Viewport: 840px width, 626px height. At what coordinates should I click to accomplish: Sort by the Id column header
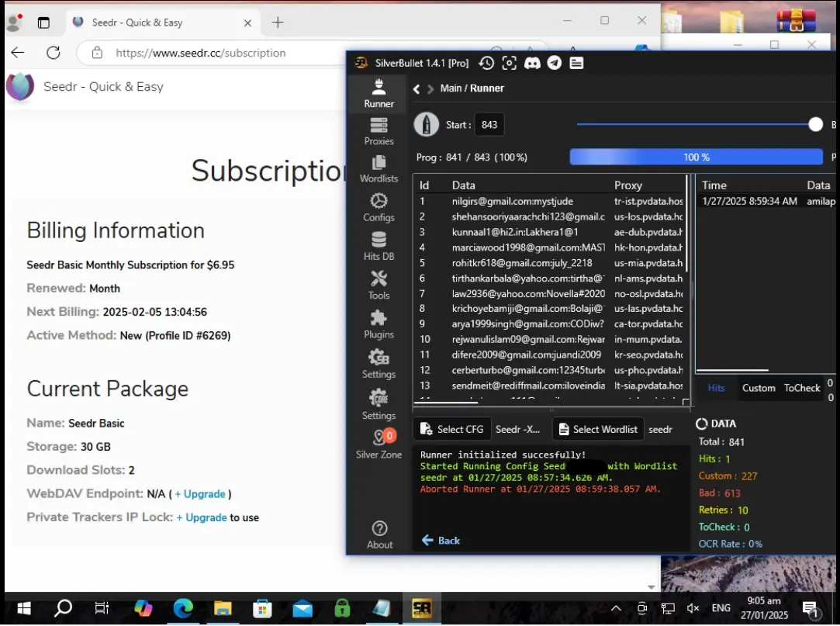(x=424, y=185)
